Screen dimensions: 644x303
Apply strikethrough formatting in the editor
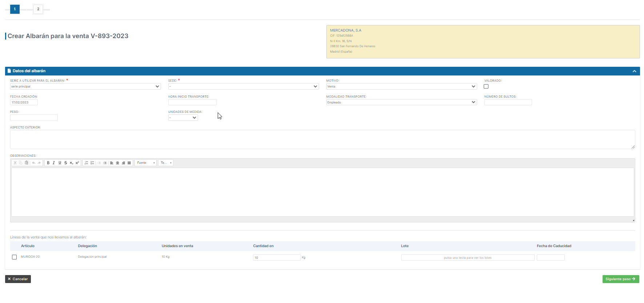[x=66, y=163]
